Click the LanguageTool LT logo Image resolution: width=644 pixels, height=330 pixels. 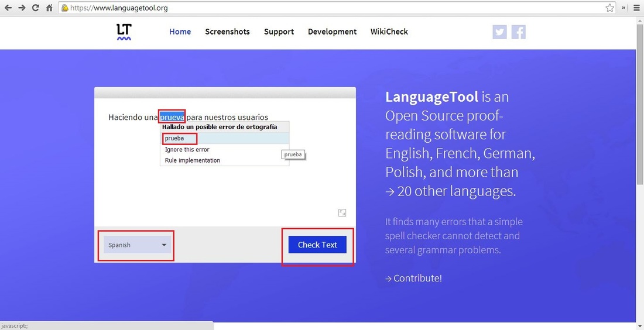coord(124,32)
